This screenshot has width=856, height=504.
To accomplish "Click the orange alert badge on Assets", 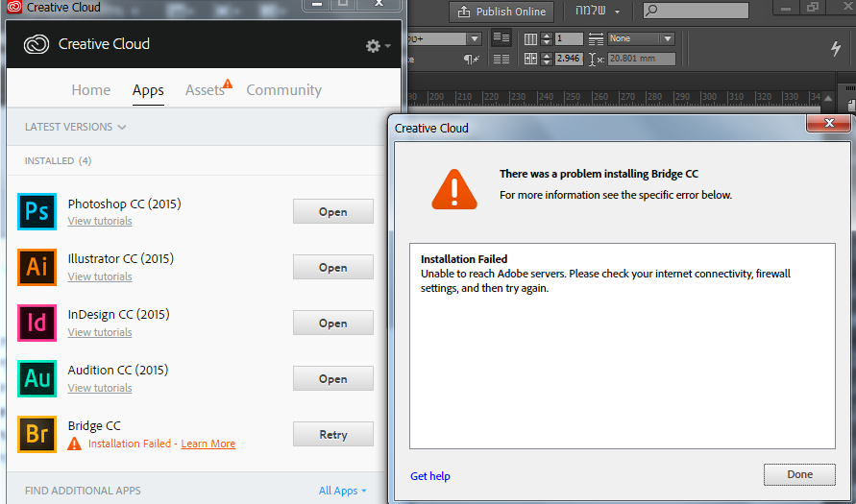I will pyautogui.click(x=228, y=84).
